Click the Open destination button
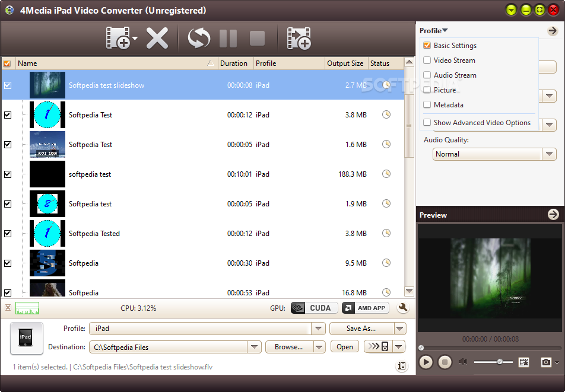 point(345,347)
